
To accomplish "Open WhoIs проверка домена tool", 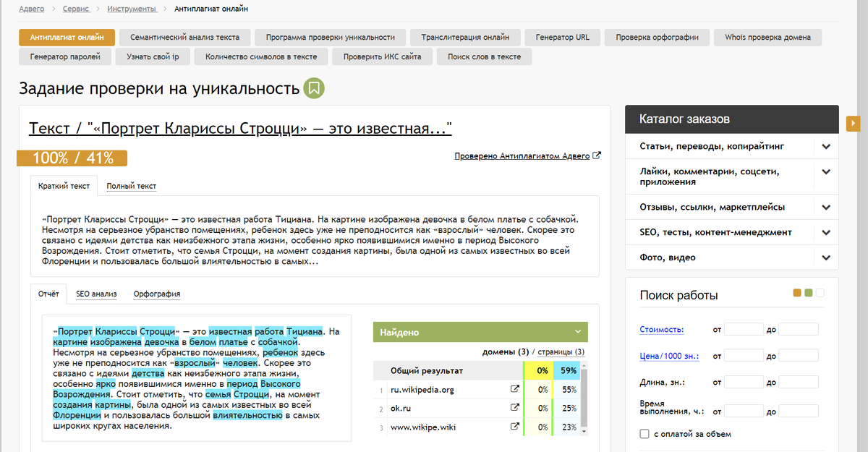I will [767, 37].
